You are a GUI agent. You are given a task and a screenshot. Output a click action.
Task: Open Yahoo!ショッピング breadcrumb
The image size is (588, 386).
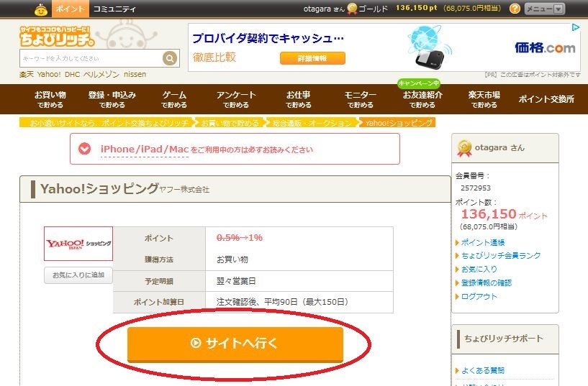pyautogui.click(x=399, y=123)
